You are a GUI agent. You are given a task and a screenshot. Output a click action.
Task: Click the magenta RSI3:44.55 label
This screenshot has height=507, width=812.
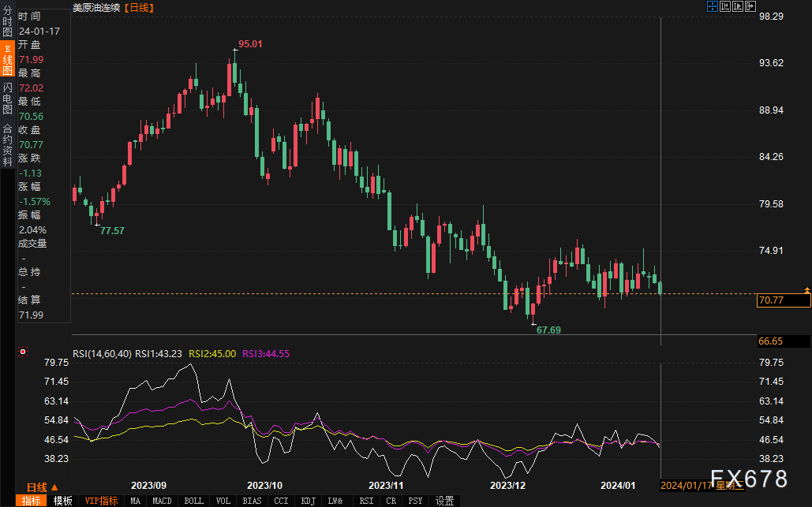tap(266, 354)
